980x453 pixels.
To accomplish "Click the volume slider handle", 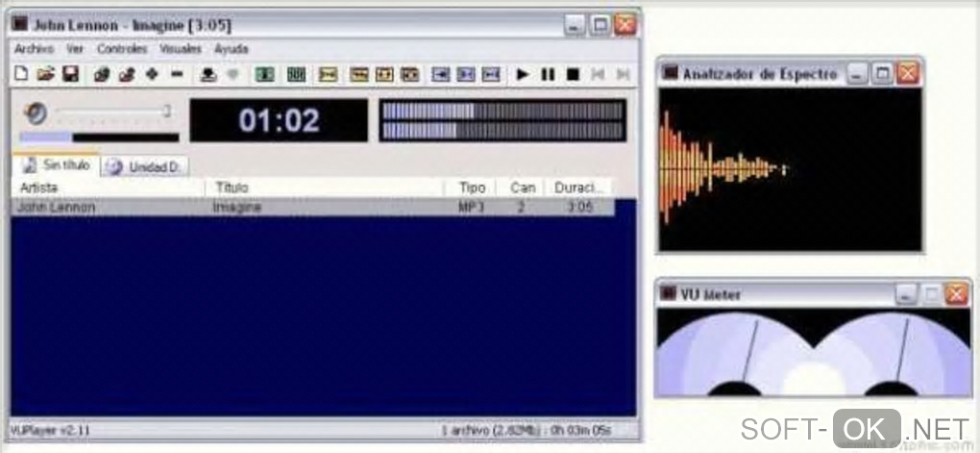I will tap(167, 112).
